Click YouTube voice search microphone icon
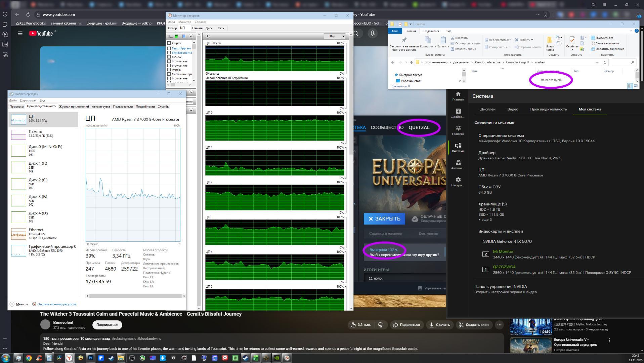This screenshot has height=363, width=644. [x=372, y=33]
